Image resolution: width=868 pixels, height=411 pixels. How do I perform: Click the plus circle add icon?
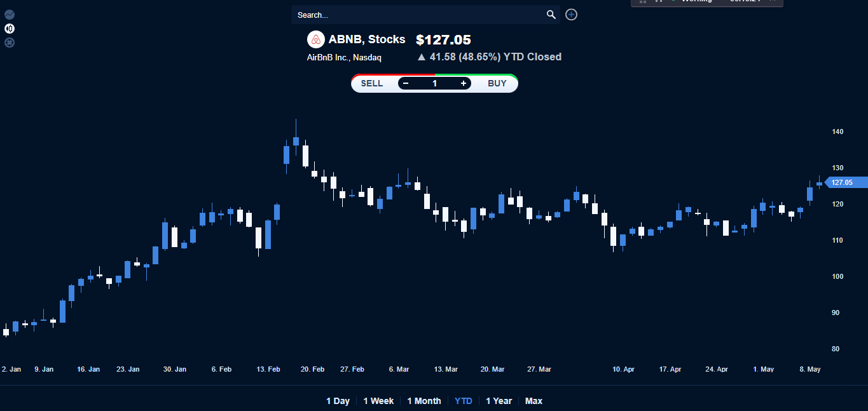tap(572, 15)
